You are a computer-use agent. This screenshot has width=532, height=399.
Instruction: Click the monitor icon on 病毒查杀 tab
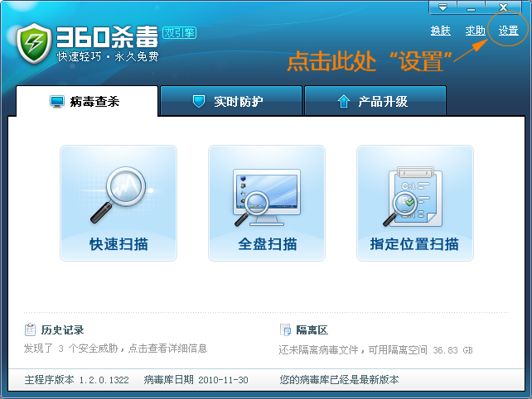(x=56, y=102)
